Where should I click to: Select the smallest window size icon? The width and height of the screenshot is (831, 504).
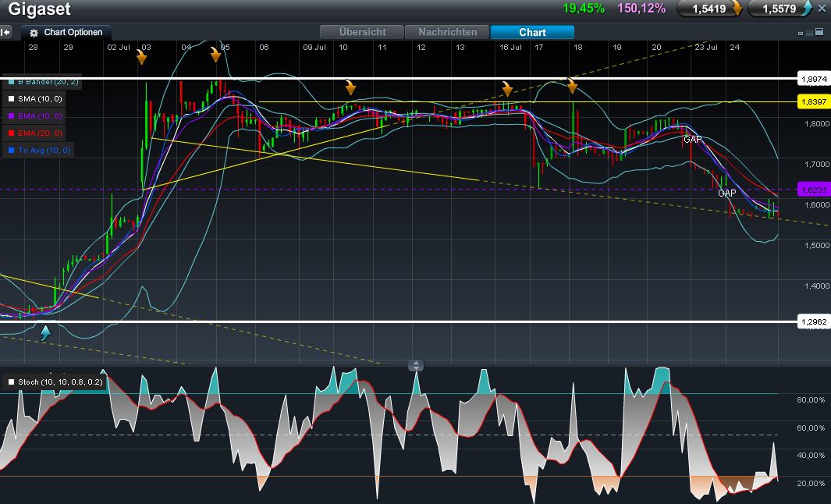point(801,34)
